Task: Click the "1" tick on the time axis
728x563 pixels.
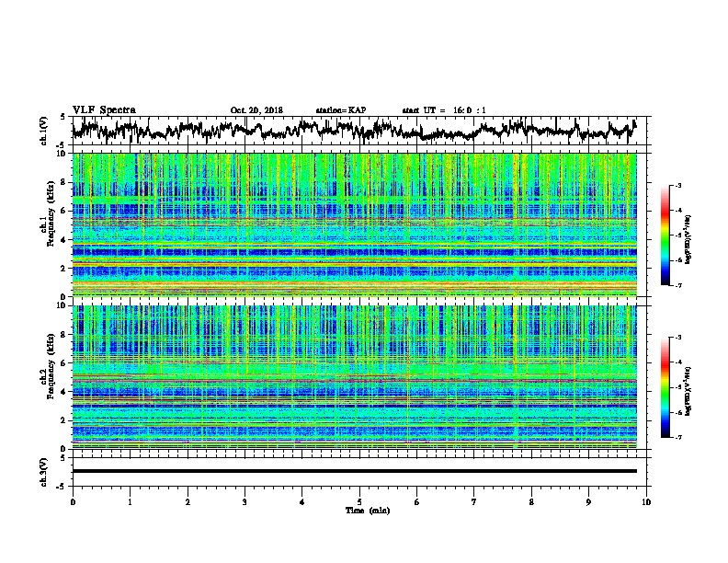Action: click(130, 502)
